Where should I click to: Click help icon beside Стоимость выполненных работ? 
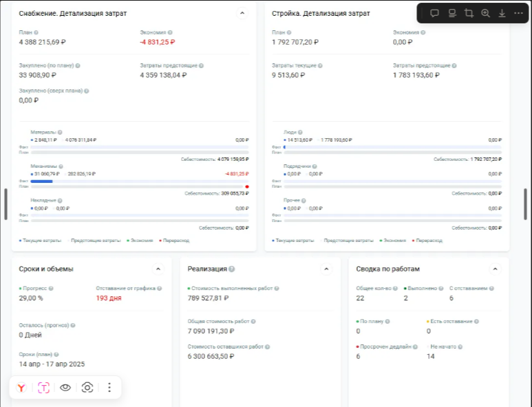click(277, 288)
